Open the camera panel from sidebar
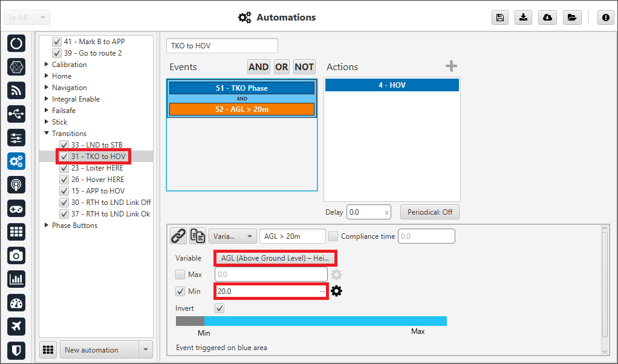This screenshot has height=364, width=618. click(16, 255)
